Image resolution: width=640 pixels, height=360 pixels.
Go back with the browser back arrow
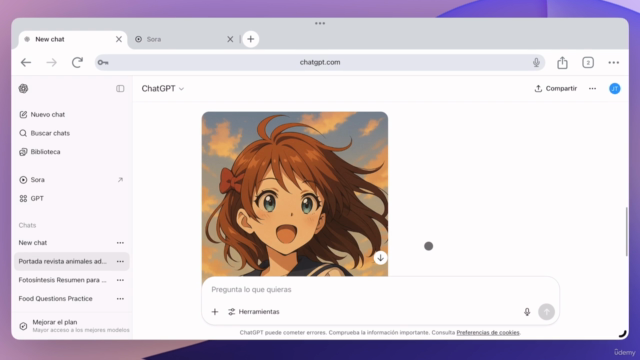(26, 62)
